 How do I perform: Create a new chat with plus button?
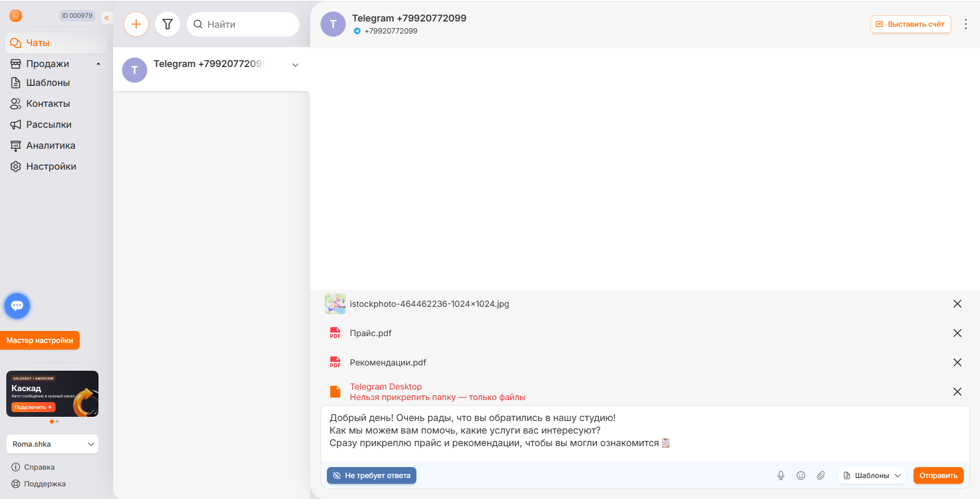pyautogui.click(x=136, y=24)
